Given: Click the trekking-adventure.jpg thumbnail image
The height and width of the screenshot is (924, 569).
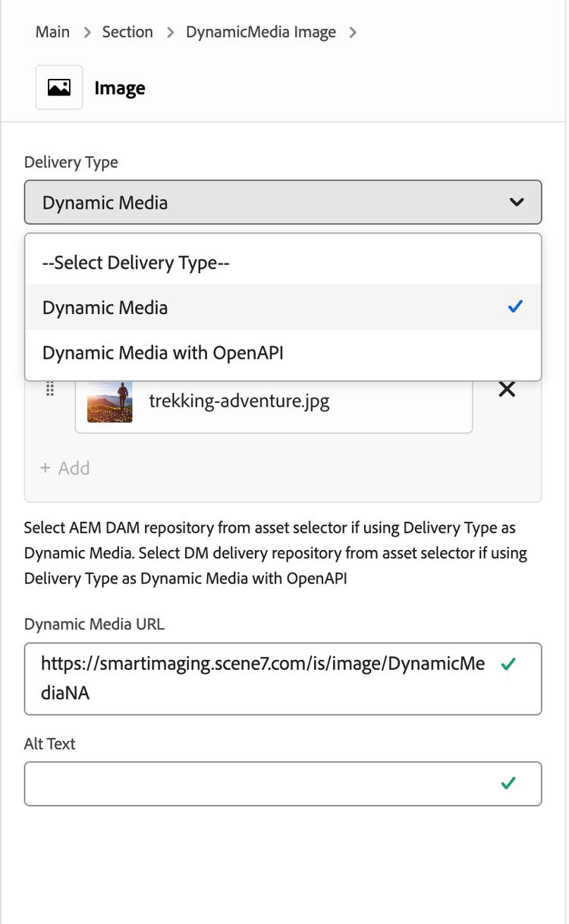Looking at the screenshot, I should (110, 401).
